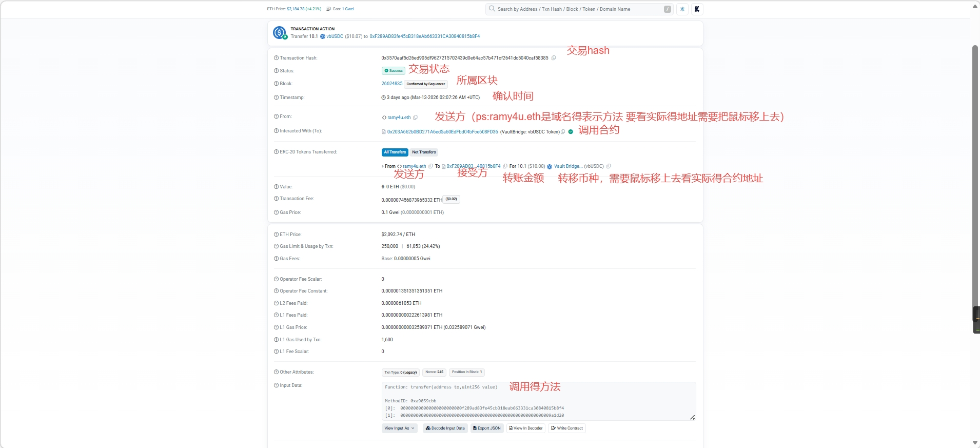Toggle light/dark theme with the sun button
Image resolution: width=980 pixels, height=448 pixels.
coord(682,9)
